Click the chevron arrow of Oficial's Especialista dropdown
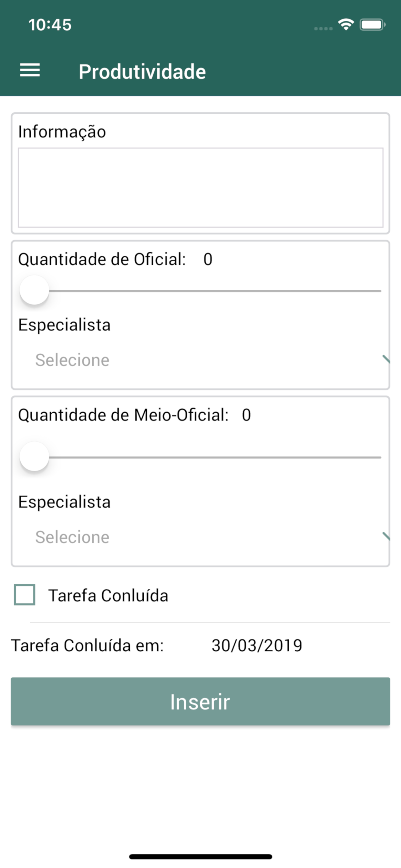The image size is (401, 868). tap(386, 359)
